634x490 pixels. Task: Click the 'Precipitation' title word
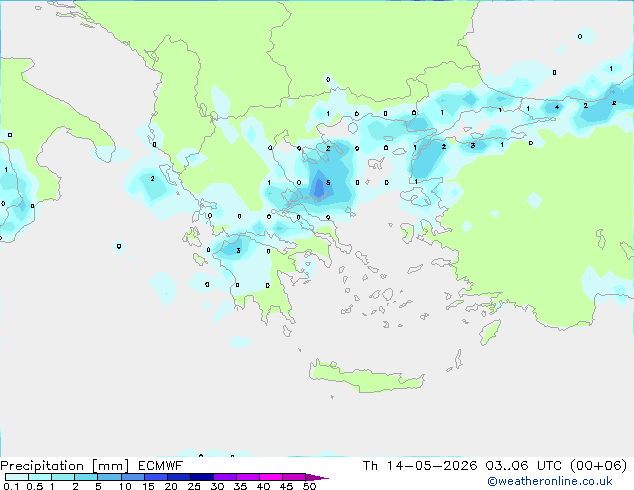click(42, 466)
